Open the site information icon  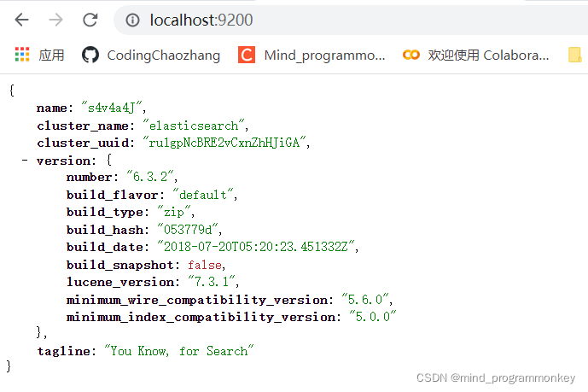[x=132, y=20]
